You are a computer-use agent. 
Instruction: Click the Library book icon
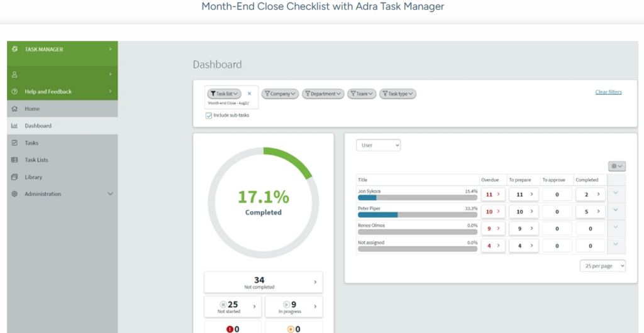(x=14, y=177)
